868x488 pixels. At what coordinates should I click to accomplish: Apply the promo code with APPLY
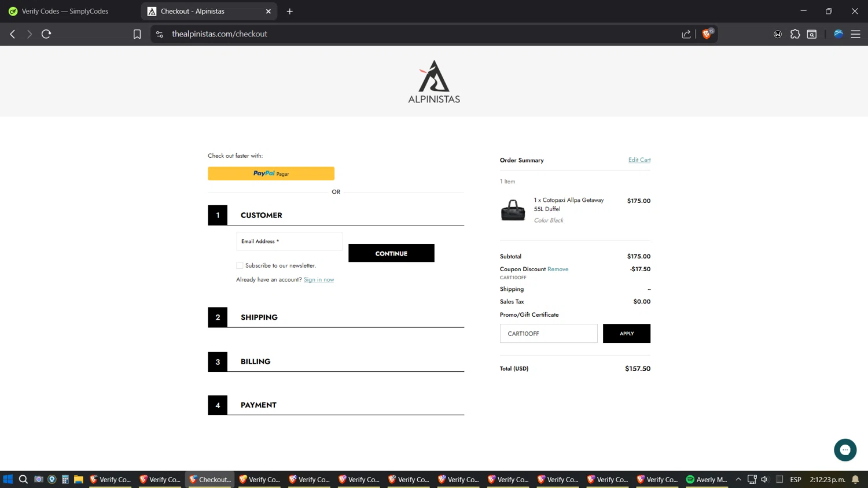pyautogui.click(x=627, y=334)
